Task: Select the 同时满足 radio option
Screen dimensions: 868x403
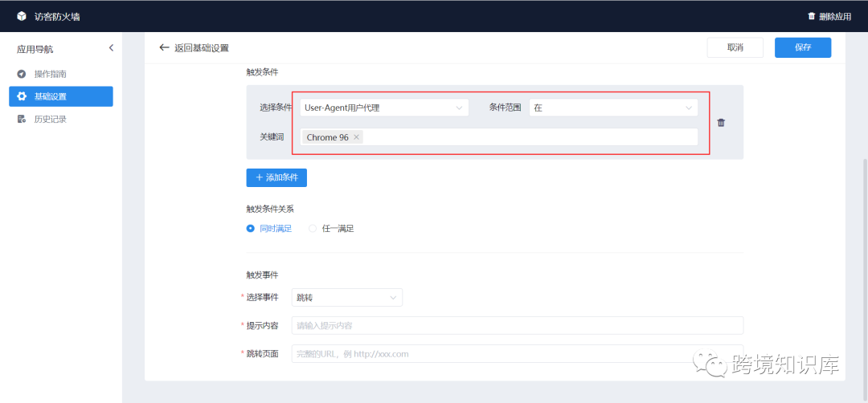Action: click(250, 228)
